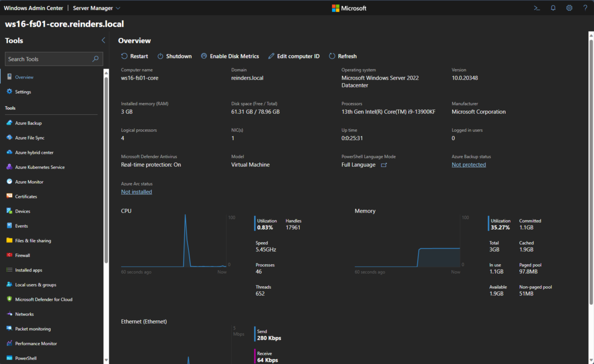This screenshot has width=594, height=364.
Task: Click the search magnifier in Search Tools
Action: 96,59
